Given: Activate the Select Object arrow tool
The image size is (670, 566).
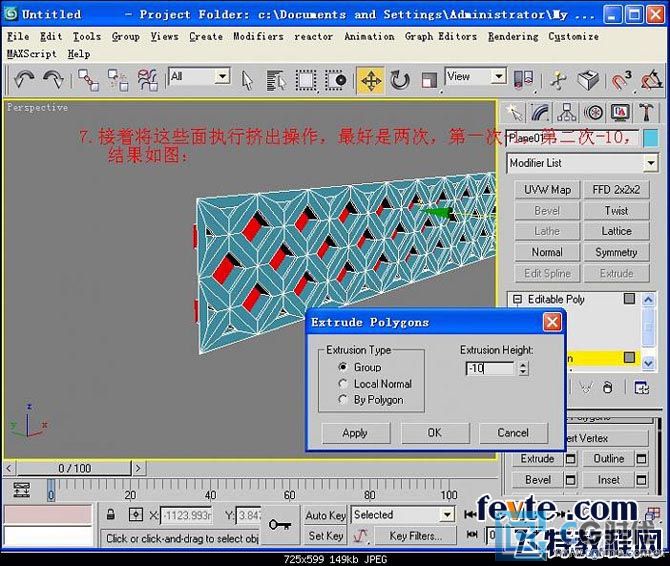Looking at the screenshot, I should [247, 80].
